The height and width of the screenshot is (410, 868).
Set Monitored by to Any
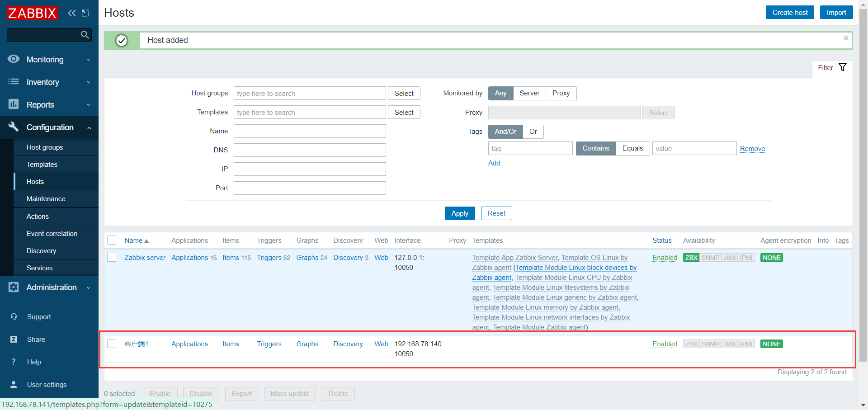click(x=500, y=93)
